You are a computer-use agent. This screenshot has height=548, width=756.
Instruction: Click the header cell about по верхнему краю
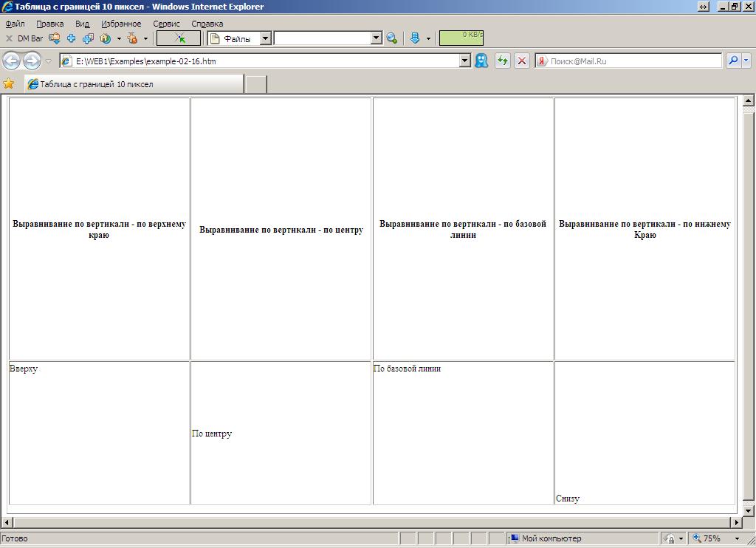(x=100, y=229)
